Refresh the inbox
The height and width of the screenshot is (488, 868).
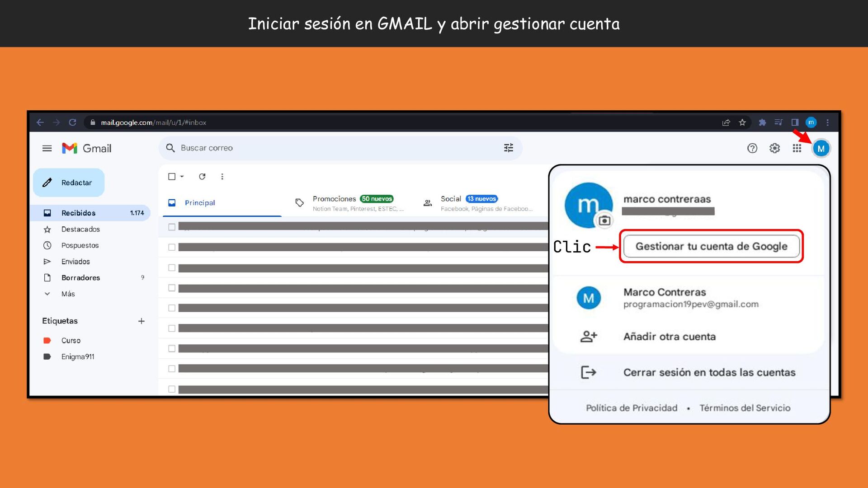[202, 176]
